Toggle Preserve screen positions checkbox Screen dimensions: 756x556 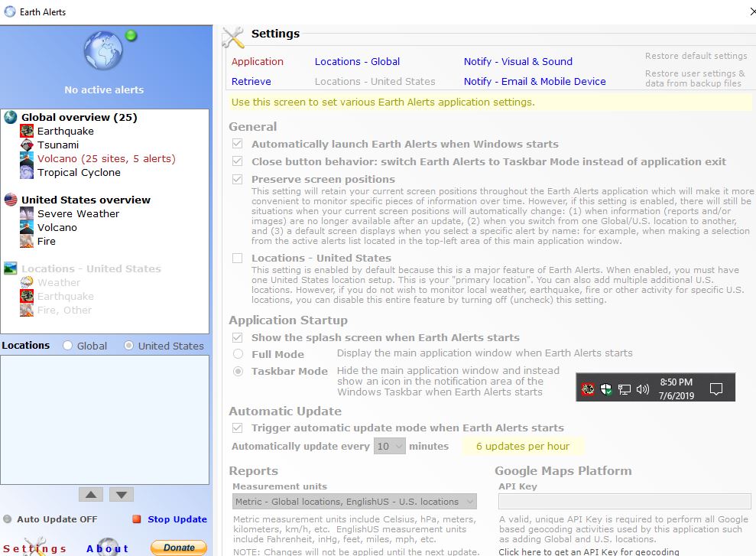237,179
